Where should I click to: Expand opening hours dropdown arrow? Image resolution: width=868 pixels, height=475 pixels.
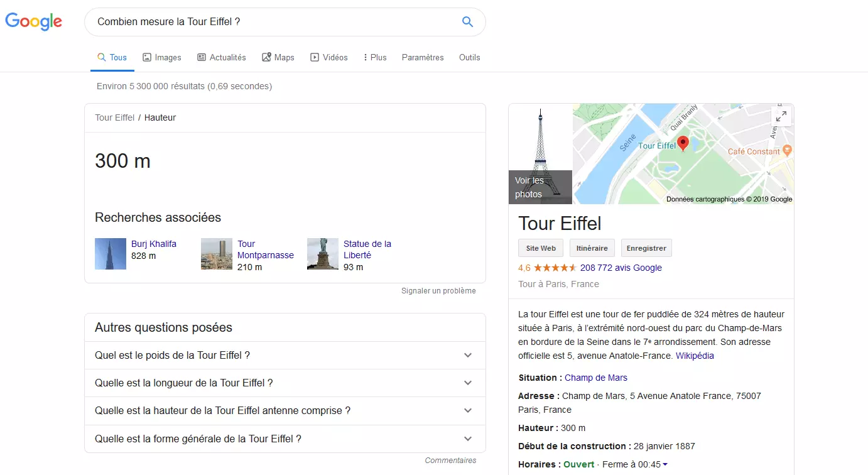tap(665, 465)
